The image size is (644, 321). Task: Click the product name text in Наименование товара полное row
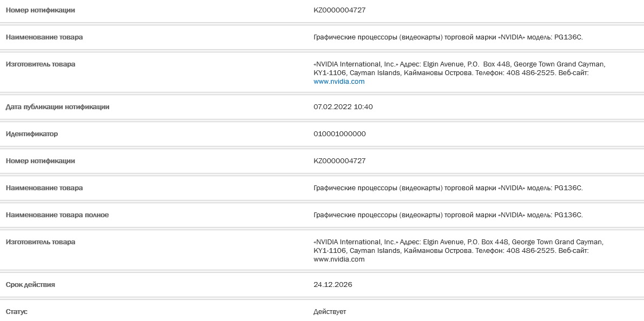pos(448,215)
